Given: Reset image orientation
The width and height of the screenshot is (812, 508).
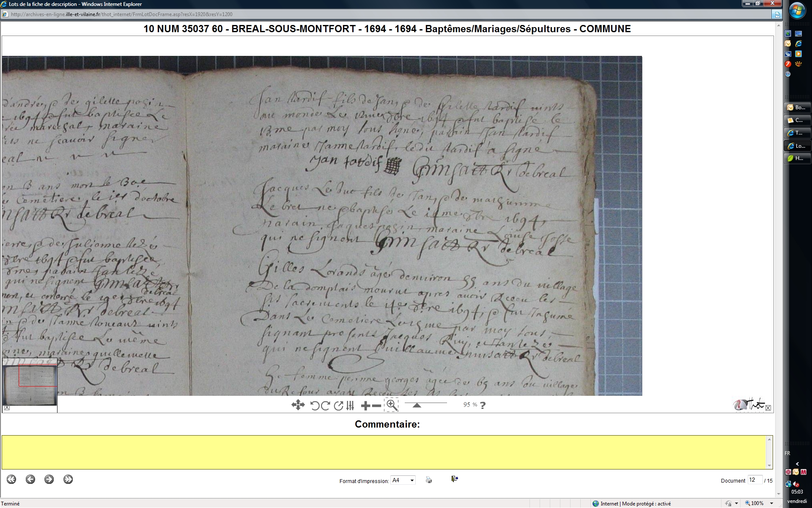Looking at the screenshot, I should [x=338, y=406].
